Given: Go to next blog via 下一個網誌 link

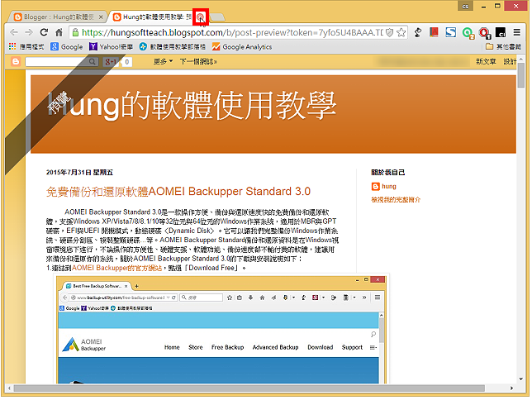Looking at the screenshot, I should [x=198, y=61].
